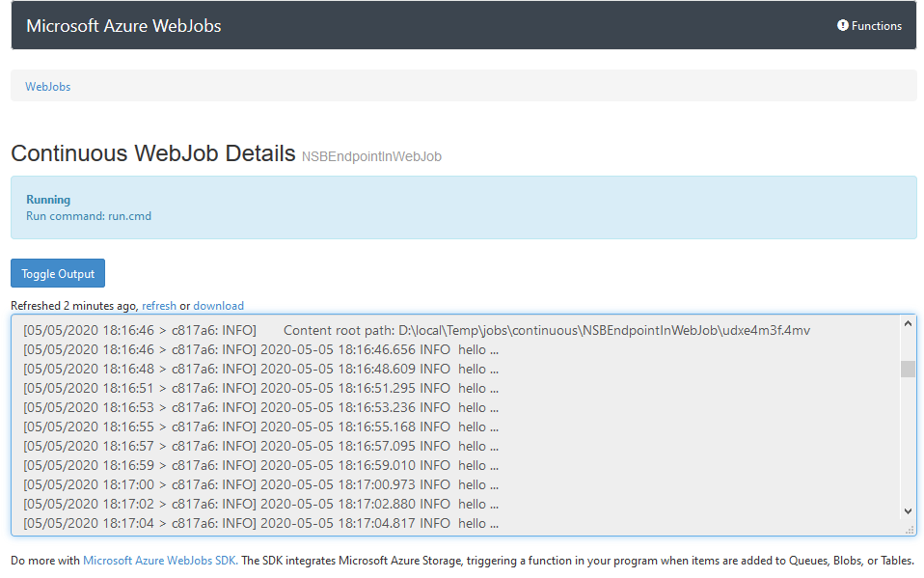Click the Refreshed 2 minutes ago text
924x578 pixels.
[x=72, y=305]
